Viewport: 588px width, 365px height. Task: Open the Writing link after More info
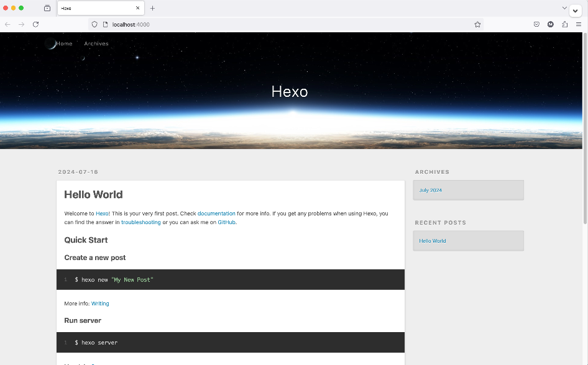pos(100,303)
